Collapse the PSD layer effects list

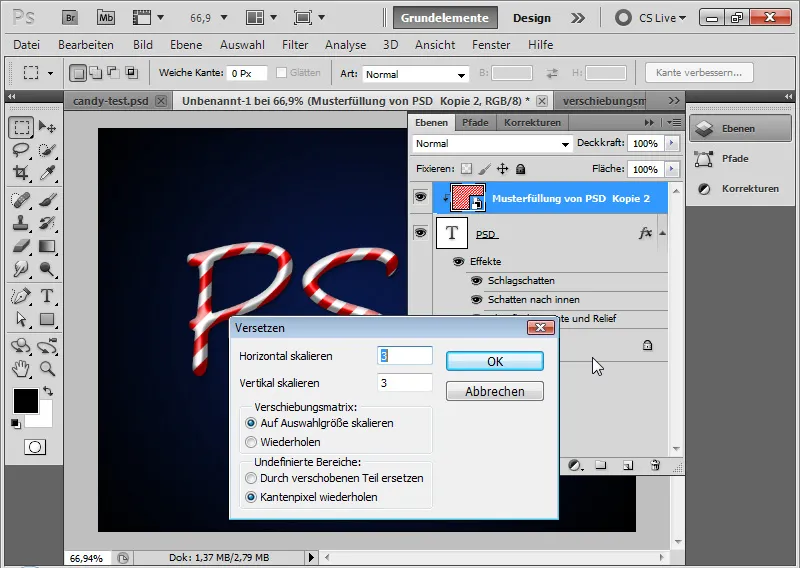tap(662, 233)
